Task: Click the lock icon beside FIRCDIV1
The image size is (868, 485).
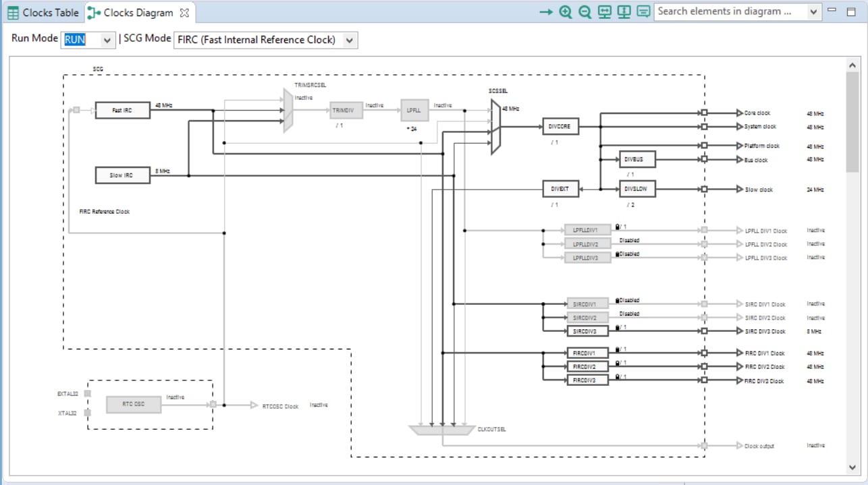Action: (618, 349)
